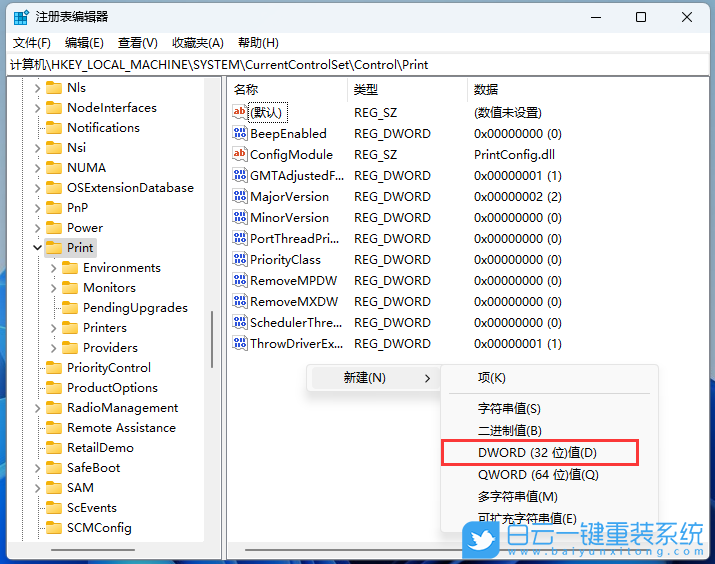Screen dimensions: 715x564
Task: Click the 新建(N) context menu item
Action: click(x=374, y=378)
